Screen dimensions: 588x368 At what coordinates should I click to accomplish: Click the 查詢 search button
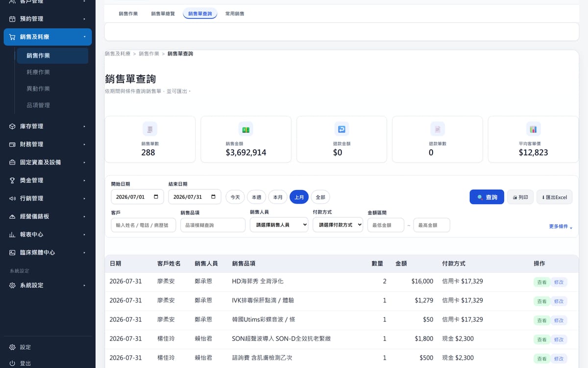point(487,197)
